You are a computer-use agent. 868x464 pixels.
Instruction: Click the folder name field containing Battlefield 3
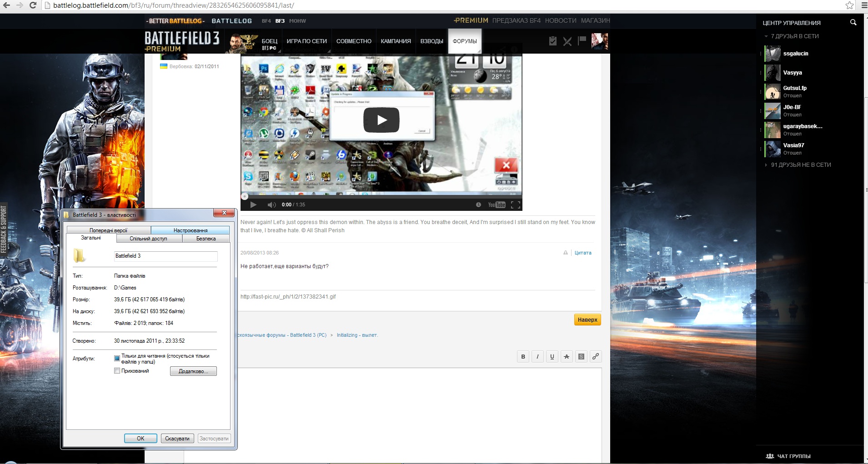[166, 256]
